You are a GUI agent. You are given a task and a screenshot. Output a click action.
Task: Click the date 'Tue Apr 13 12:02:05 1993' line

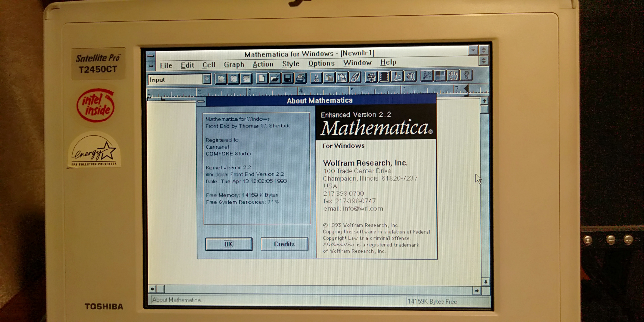pyautogui.click(x=246, y=181)
